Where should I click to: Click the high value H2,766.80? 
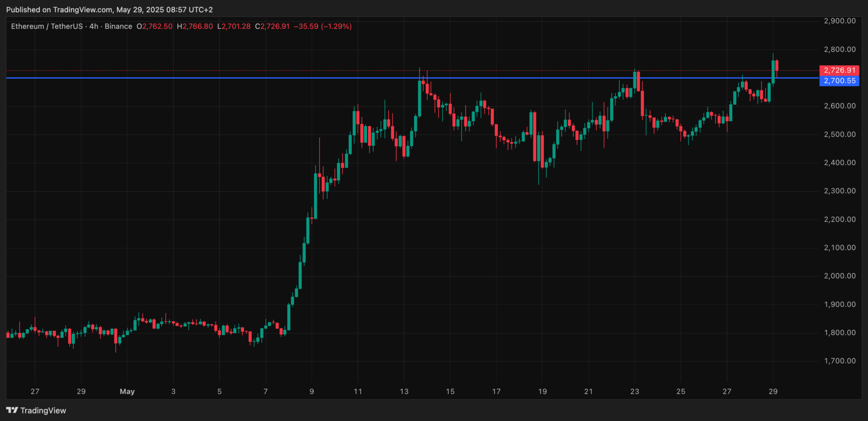[195, 26]
